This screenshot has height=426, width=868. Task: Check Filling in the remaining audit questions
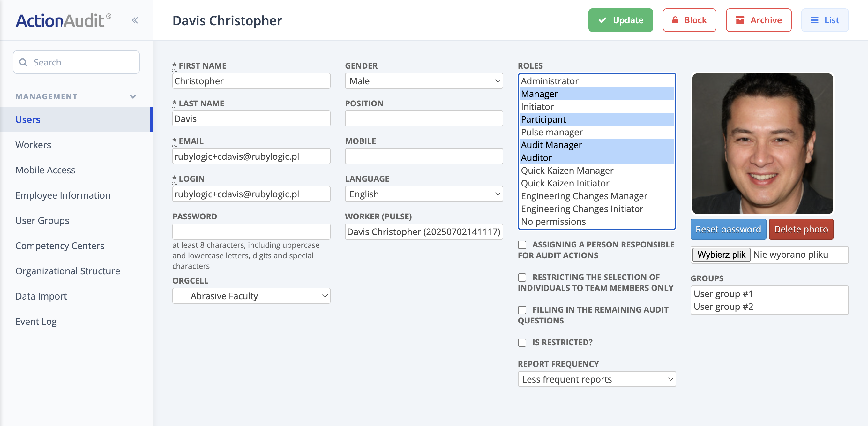pyautogui.click(x=522, y=310)
